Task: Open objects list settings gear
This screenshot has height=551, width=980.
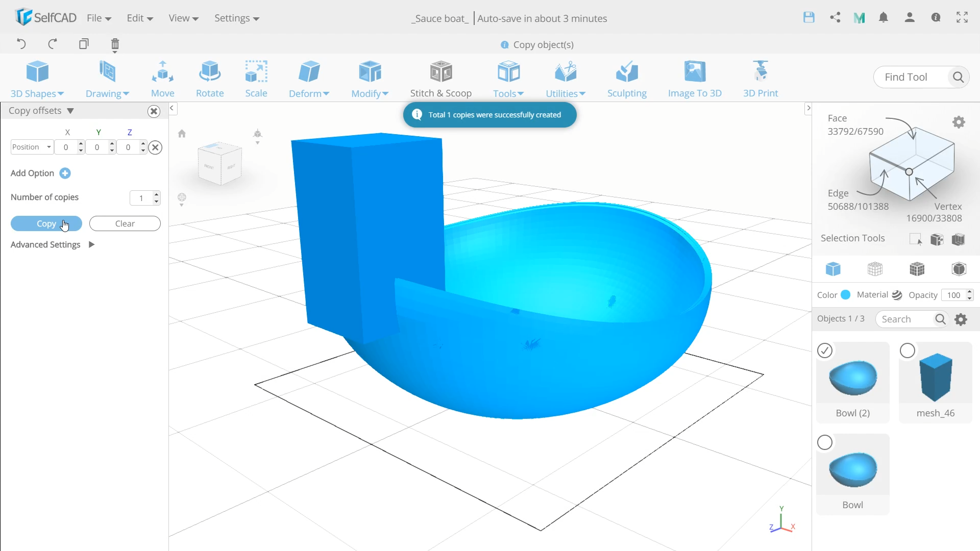Action: [x=961, y=319]
